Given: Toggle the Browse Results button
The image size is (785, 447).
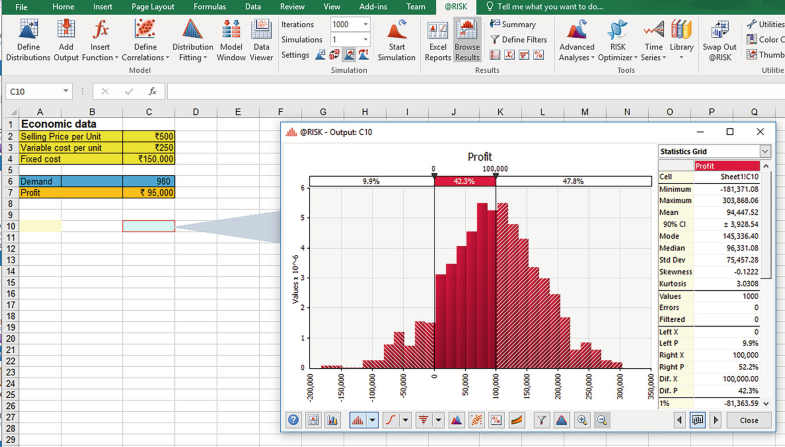Looking at the screenshot, I should [467, 38].
